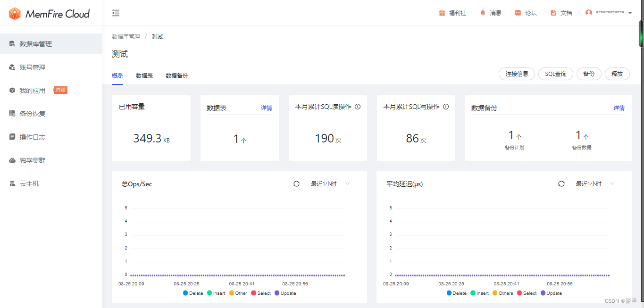Switch to the 数据备份 tab
644x308 pixels.
pos(176,75)
